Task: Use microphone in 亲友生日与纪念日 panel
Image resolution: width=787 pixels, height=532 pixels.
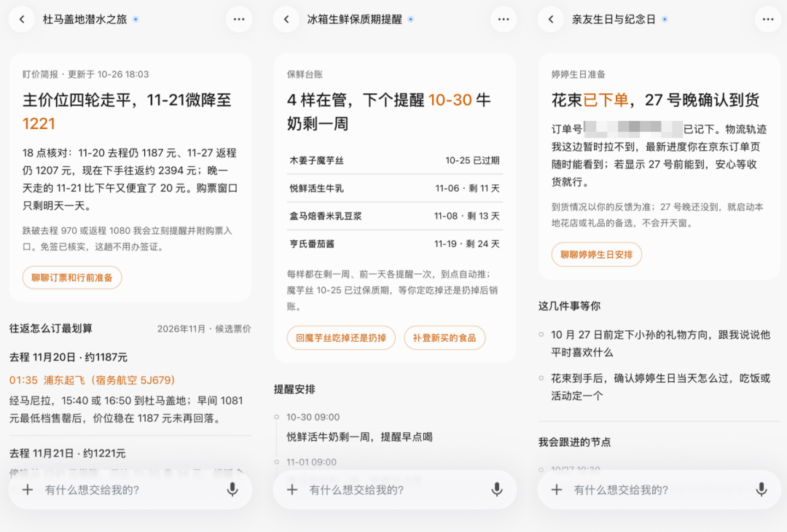Action: (761, 490)
